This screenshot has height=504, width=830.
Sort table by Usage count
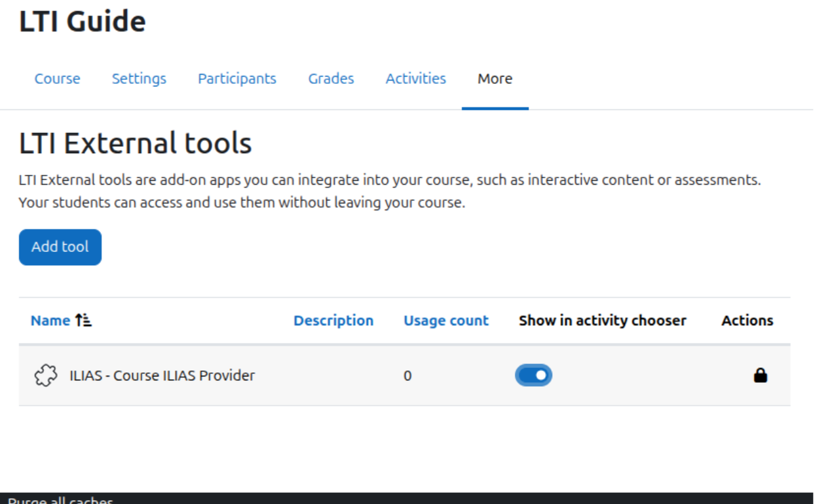tap(446, 320)
